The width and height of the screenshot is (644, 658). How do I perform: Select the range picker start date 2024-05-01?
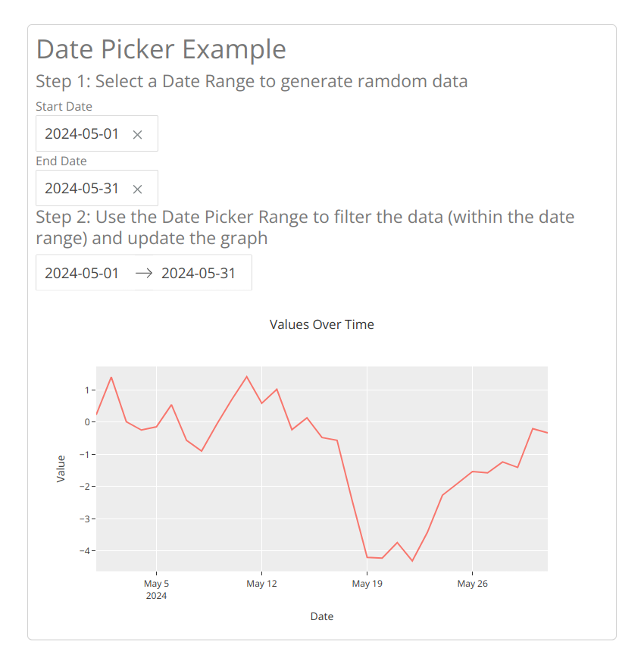83,273
